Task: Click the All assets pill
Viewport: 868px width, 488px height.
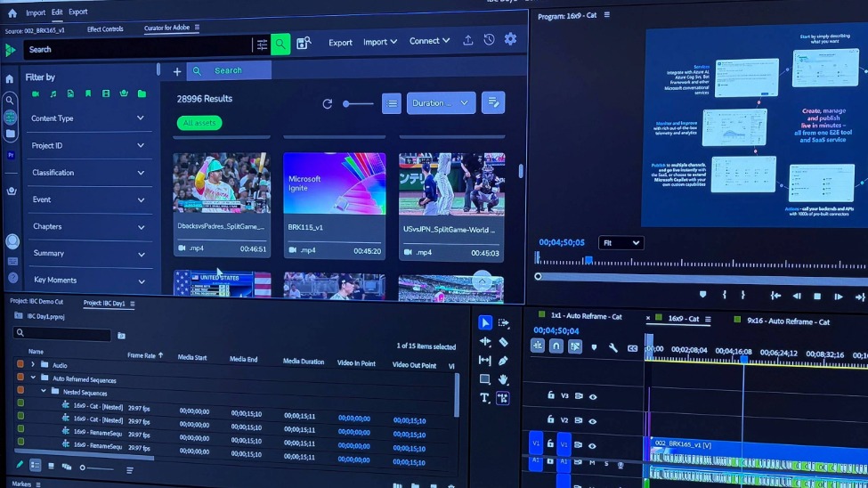Action: tap(199, 123)
